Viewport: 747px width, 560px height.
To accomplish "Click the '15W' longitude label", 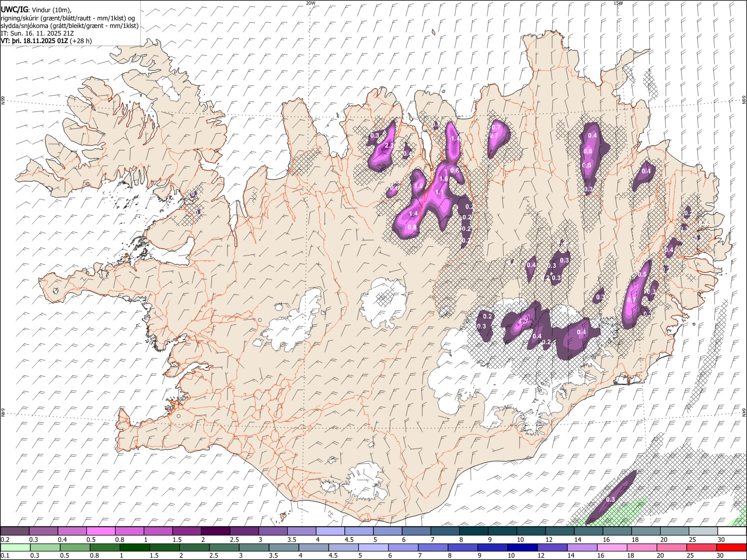I will pos(618,3).
